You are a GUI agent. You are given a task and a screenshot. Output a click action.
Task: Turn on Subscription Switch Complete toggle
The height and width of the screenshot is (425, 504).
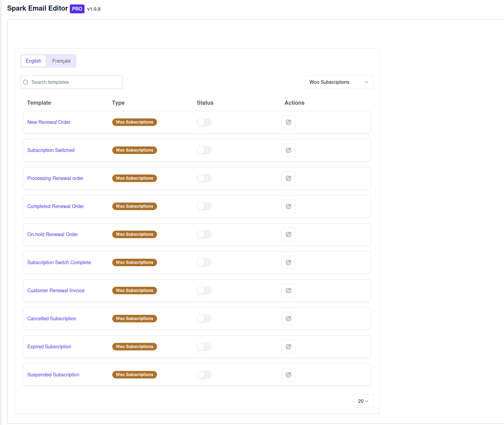[x=204, y=262]
